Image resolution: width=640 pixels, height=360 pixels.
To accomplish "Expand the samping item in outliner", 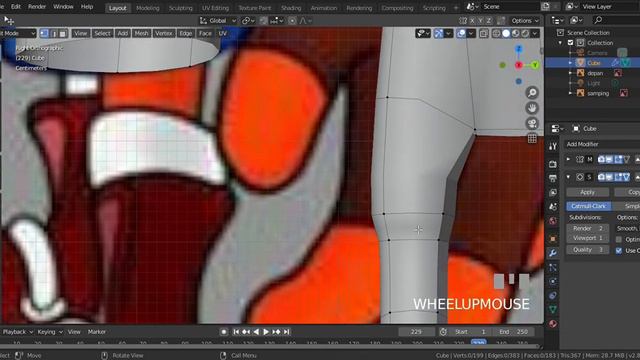I will point(571,93).
